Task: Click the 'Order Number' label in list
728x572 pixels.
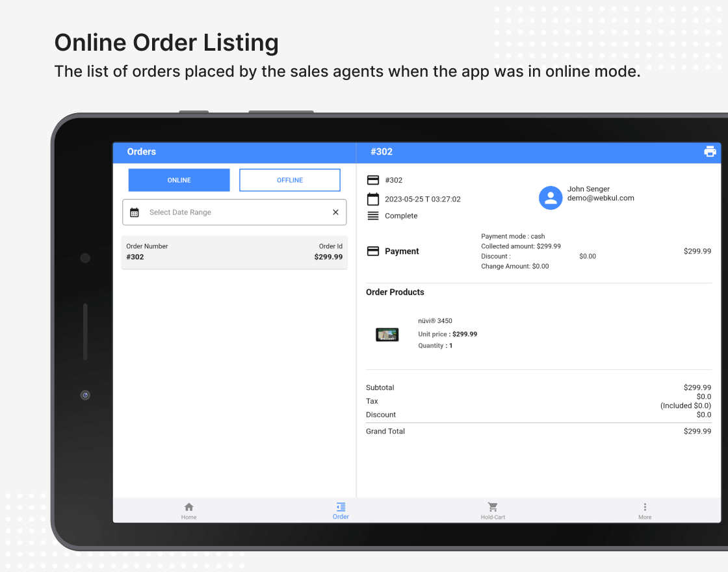Action: pos(147,246)
